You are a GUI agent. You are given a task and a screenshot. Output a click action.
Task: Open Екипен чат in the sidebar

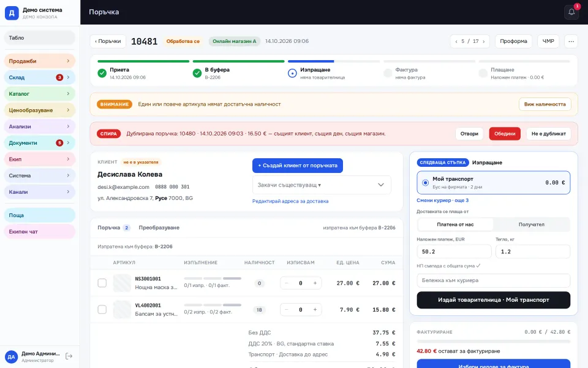point(39,232)
